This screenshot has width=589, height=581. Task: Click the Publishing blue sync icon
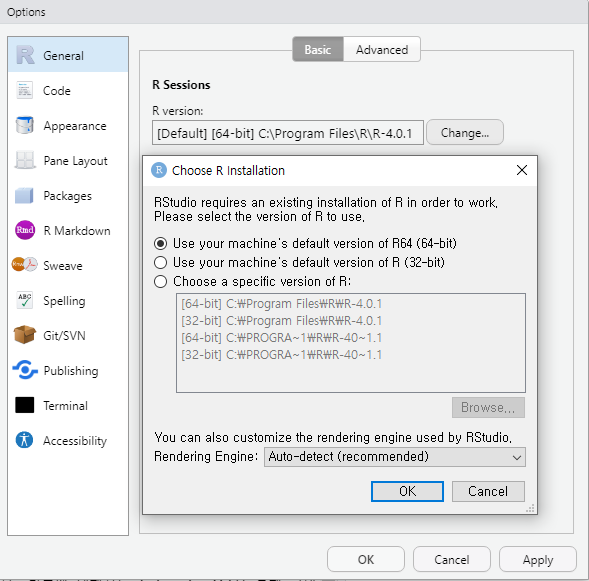click(25, 370)
